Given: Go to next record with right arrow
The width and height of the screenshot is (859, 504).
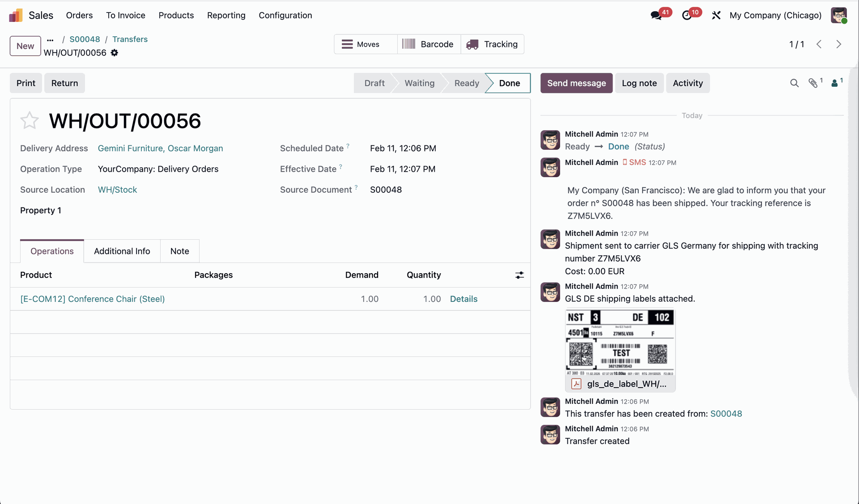Looking at the screenshot, I should (838, 44).
